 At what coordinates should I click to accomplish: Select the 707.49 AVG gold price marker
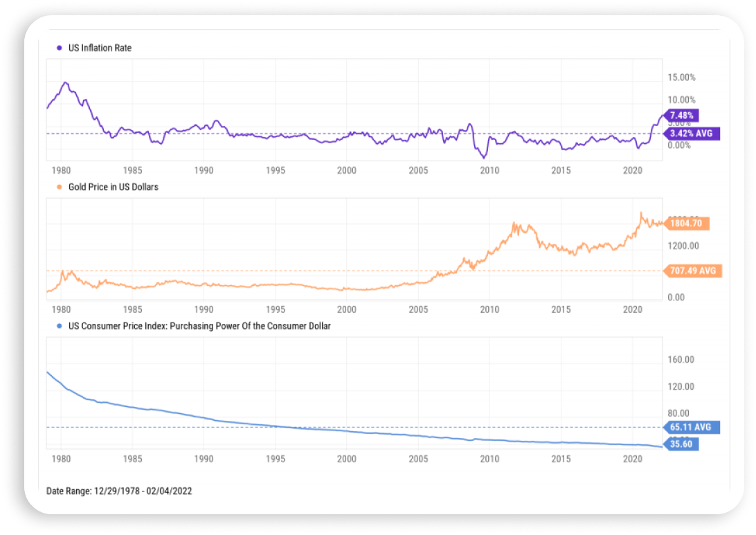(692, 271)
